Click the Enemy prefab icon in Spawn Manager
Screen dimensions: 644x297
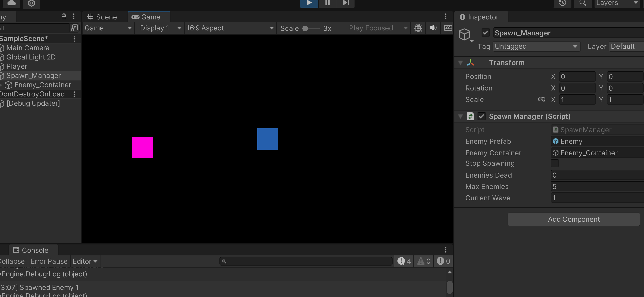[555, 141]
